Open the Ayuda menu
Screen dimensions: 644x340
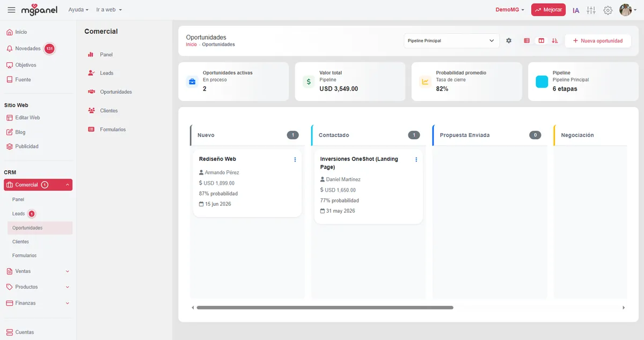[78, 10]
